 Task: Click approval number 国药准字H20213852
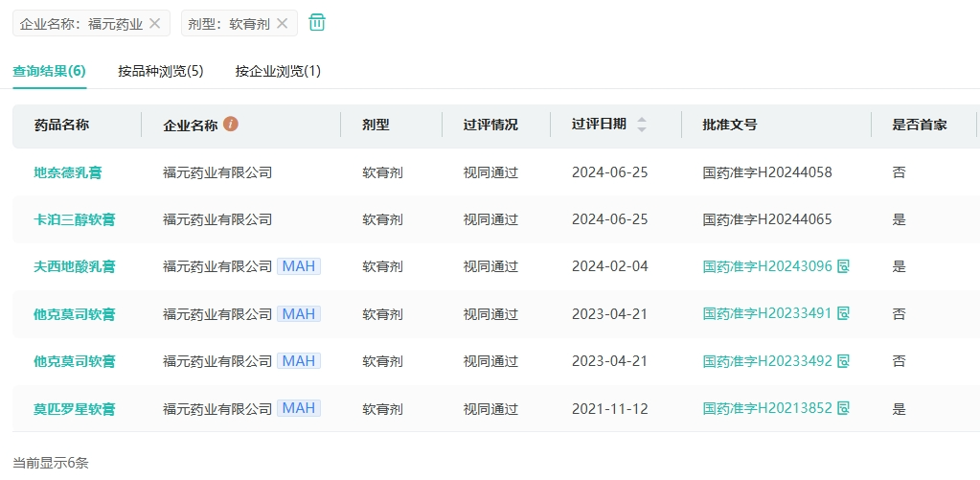coord(766,409)
